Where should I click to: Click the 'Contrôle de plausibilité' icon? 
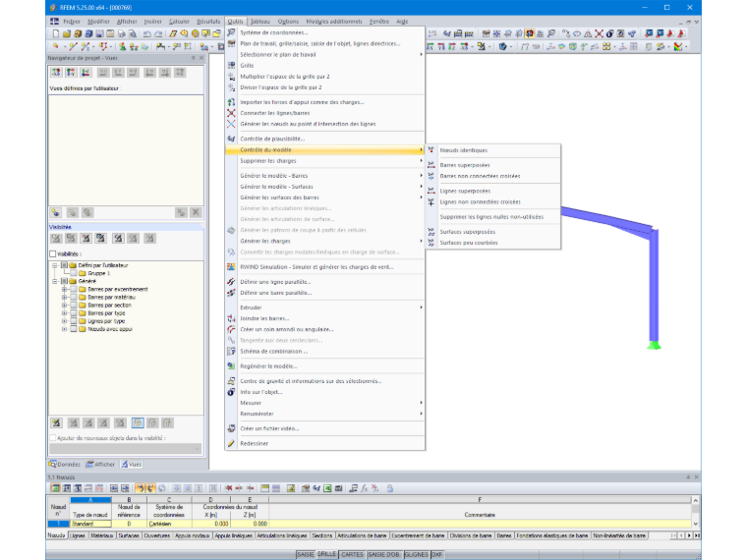(231, 139)
